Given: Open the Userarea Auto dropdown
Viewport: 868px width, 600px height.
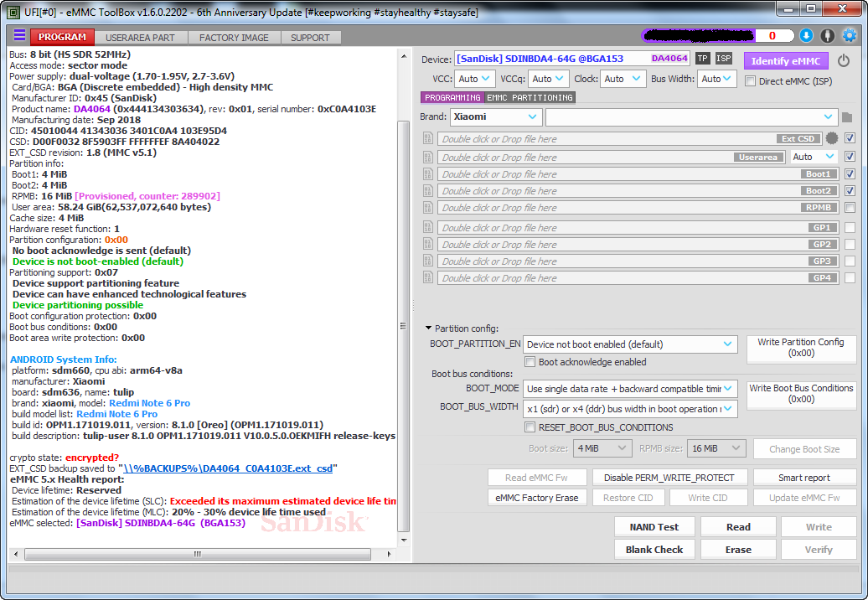Looking at the screenshot, I should point(814,158).
